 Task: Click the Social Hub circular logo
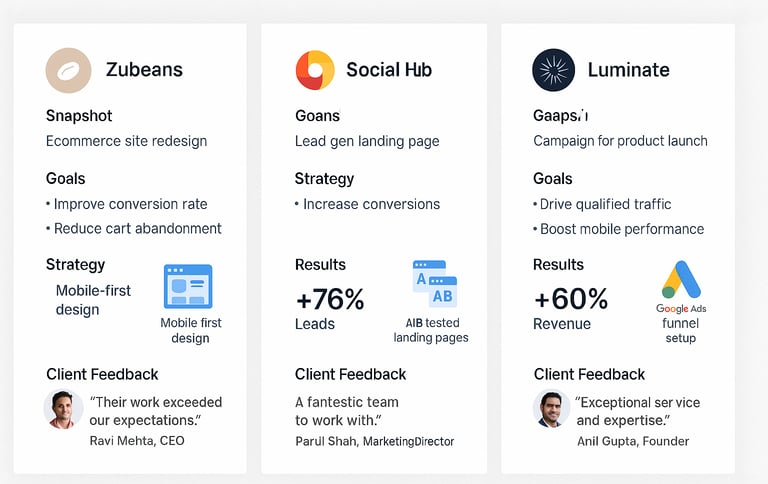point(315,70)
